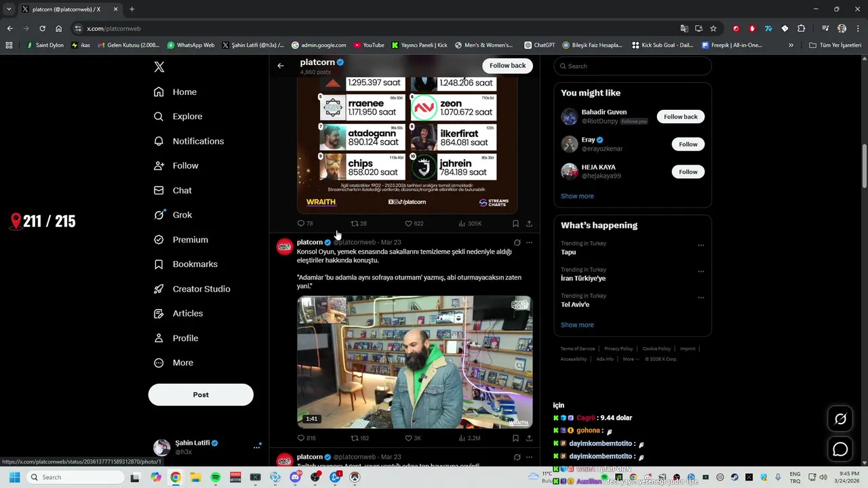
Task: View analytics showing 2.2M views
Action: click(469, 438)
